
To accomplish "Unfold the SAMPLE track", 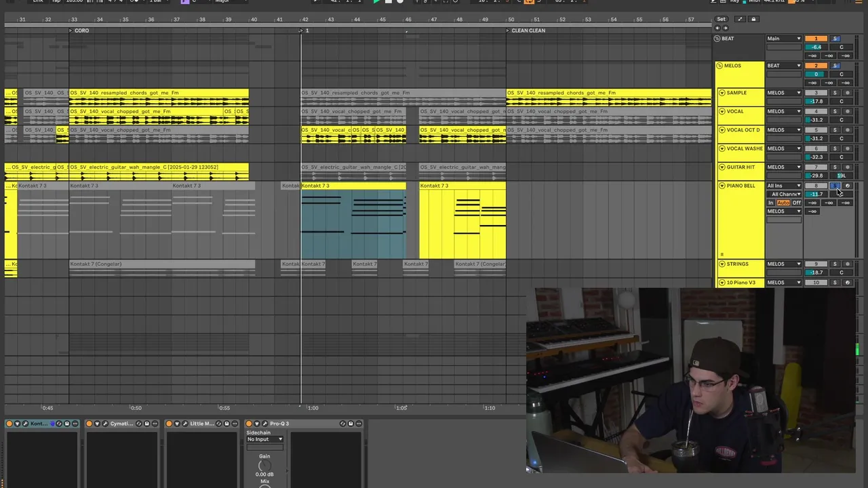I will [722, 93].
